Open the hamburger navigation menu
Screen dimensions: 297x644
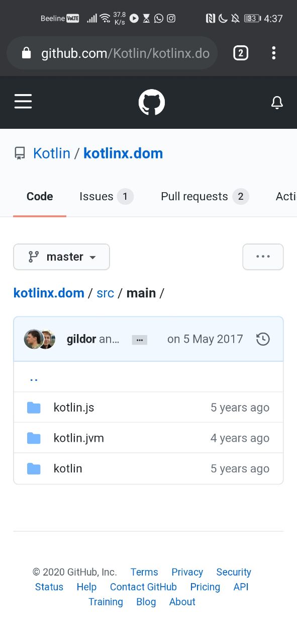[x=23, y=102]
